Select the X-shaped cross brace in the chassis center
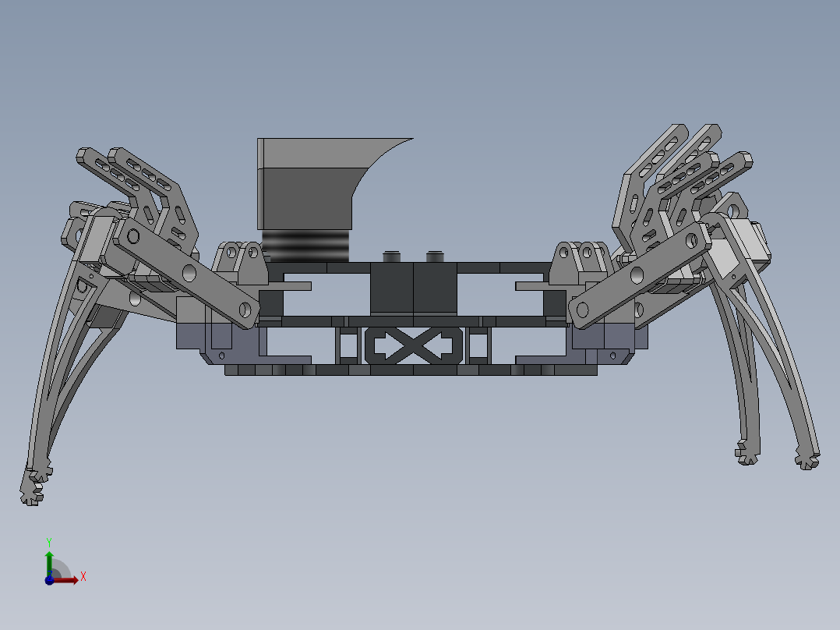 coord(413,345)
